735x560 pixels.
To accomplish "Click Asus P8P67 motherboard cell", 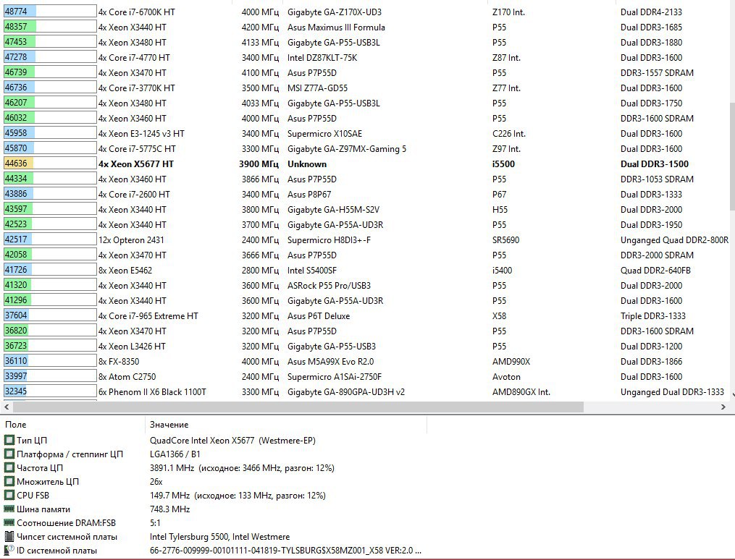I will (309, 195).
